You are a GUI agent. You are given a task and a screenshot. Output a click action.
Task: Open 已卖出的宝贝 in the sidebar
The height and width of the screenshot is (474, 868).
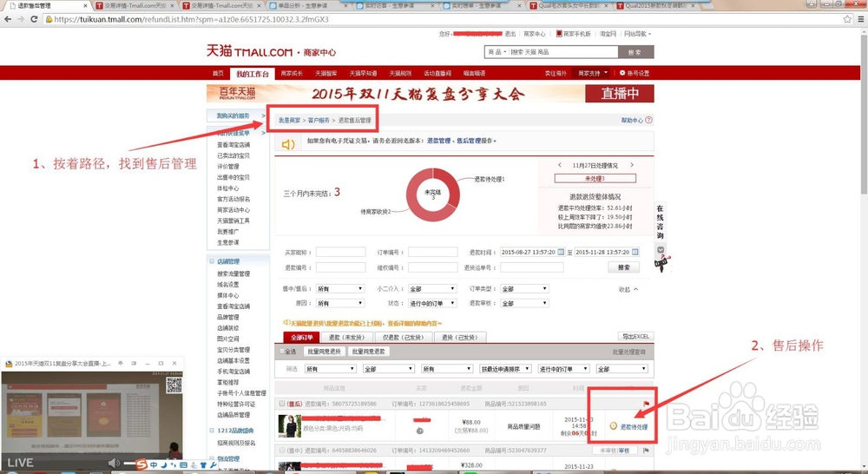point(233,155)
